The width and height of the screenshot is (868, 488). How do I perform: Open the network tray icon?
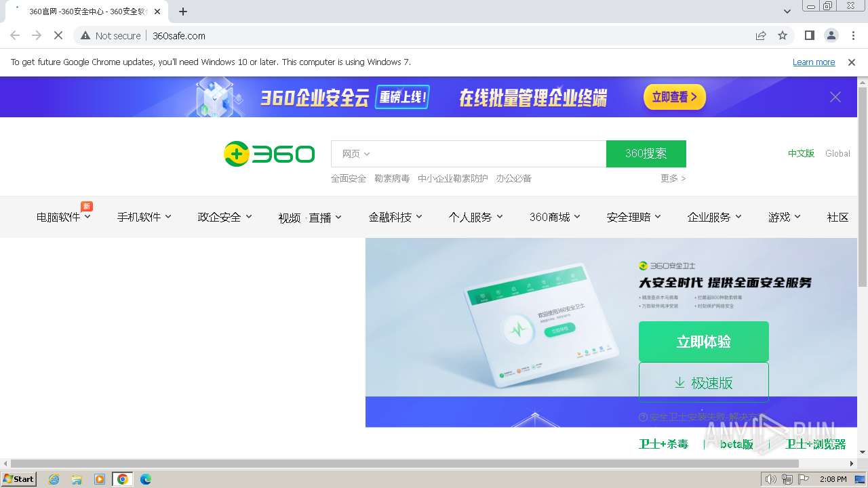pyautogui.click(x=787, y=479)
